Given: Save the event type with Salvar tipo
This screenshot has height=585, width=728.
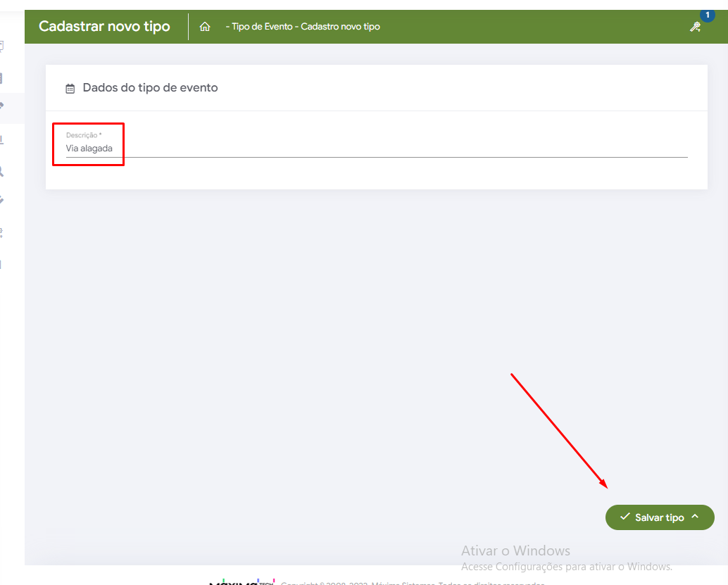Looking at the screenshot, I should (659, 517).
